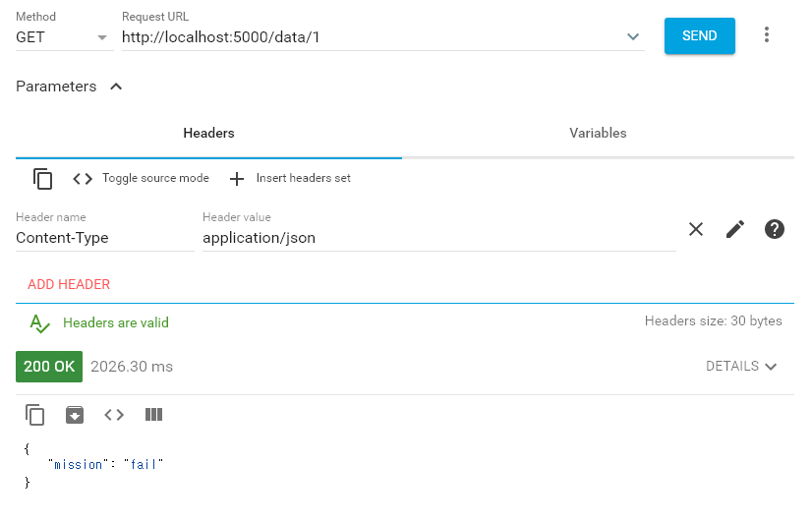This screenshot has height=523, width=812.
Task: Edit the Header value application/json
Action: coord(438,238)
